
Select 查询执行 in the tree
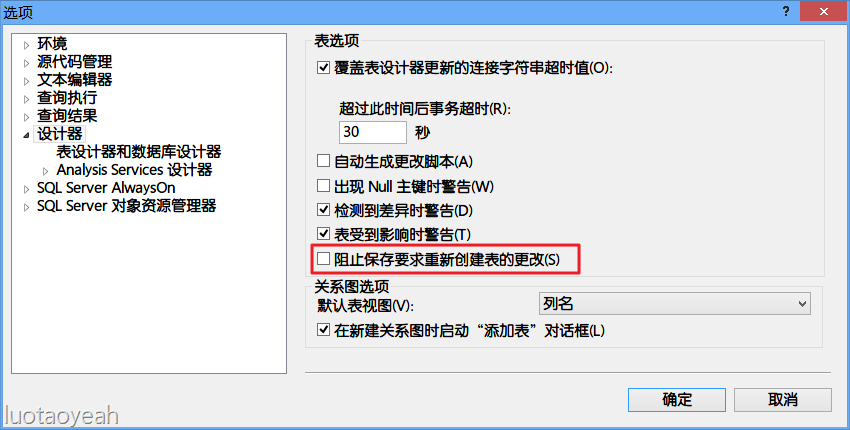67,98
